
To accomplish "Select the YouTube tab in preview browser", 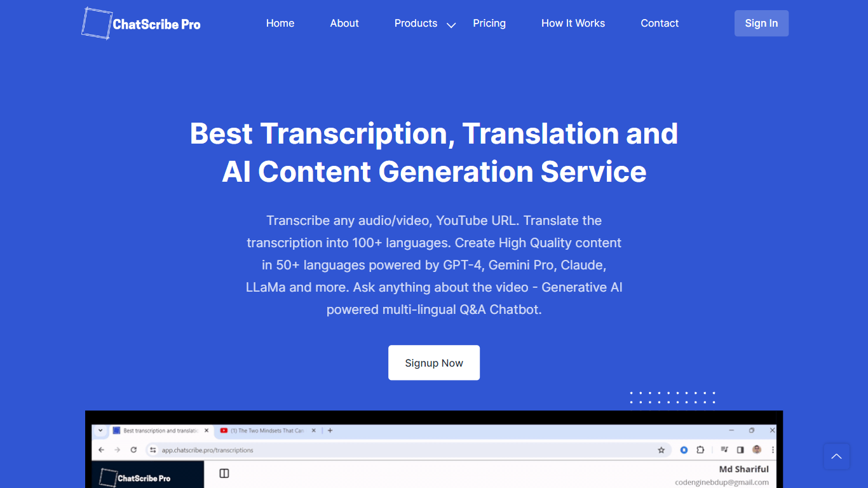I will (x=268, y=430).
